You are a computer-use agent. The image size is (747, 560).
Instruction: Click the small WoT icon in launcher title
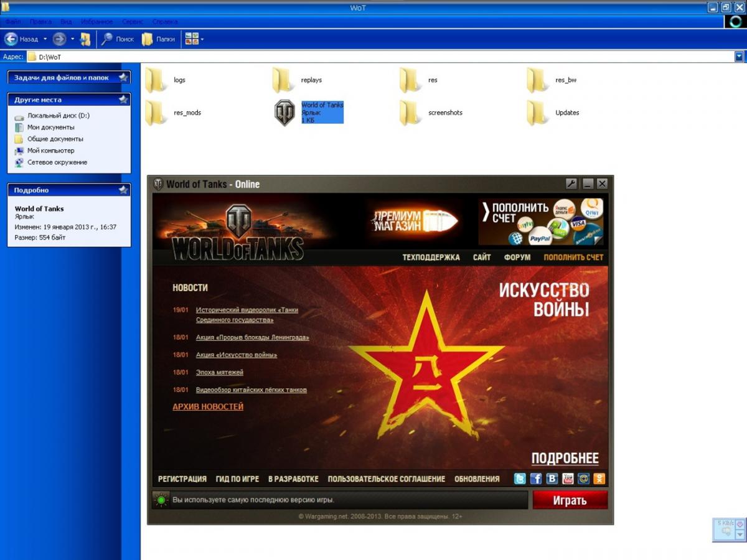tap(158, 184)
